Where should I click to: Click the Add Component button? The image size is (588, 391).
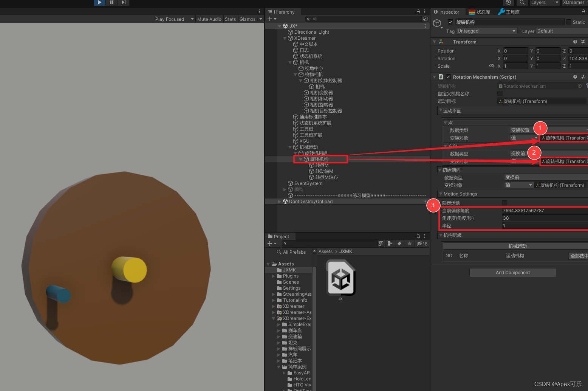pyautogui.click(x=512, y=272)
